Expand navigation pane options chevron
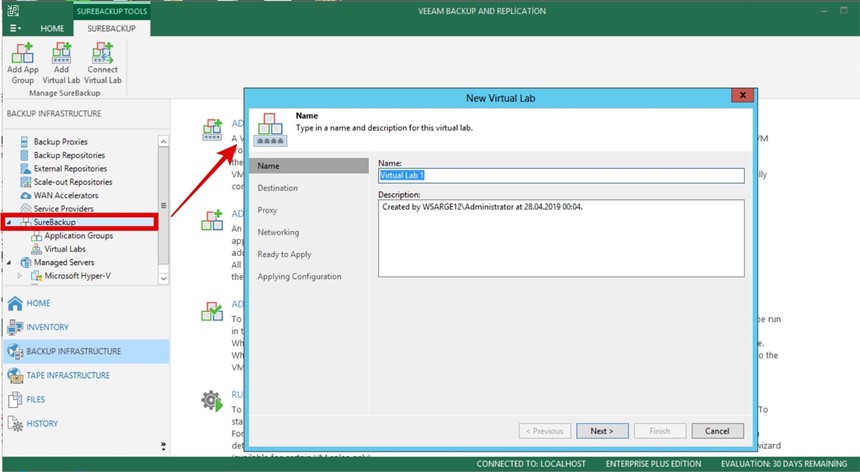860x472 pixels. tap(163, 446)
